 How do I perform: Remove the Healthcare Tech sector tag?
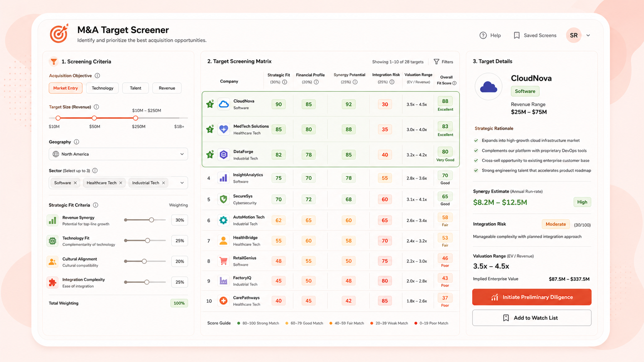coord(121,183)
